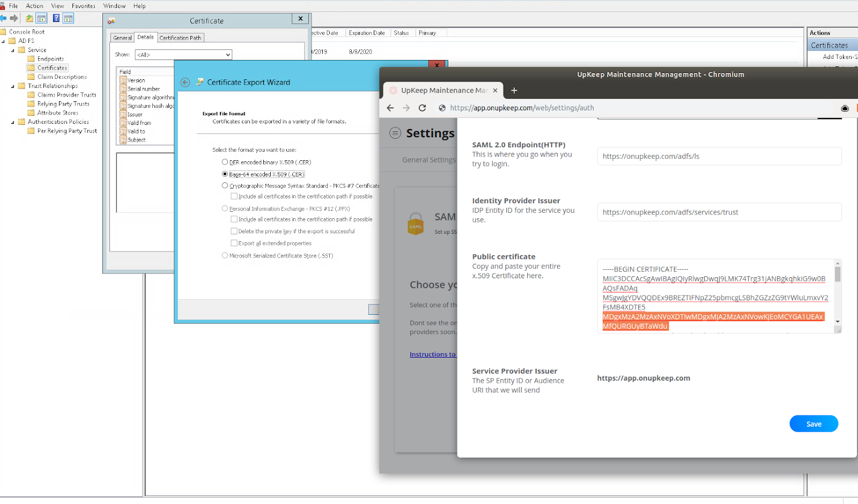Viewport: 858px width, 504px height.
Task: Select DER encoded binary X.509 format
Action: point(225,162)
